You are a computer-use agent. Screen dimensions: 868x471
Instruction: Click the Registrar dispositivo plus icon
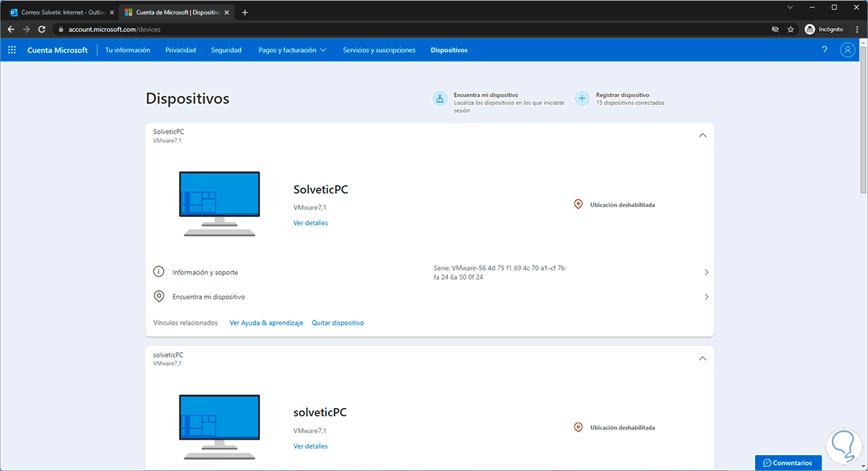point(582,98)
